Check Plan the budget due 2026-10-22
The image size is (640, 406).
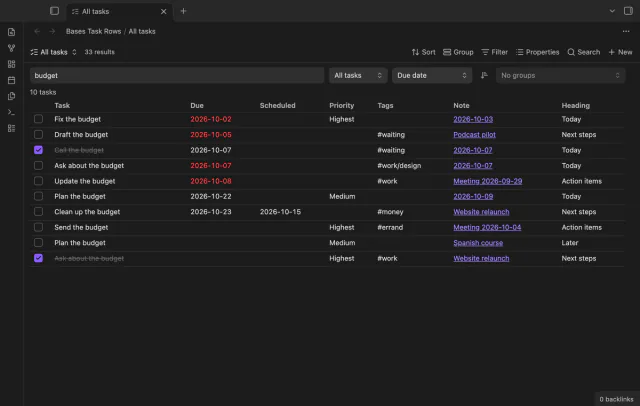pyautogui.click(x=38, y=196)
